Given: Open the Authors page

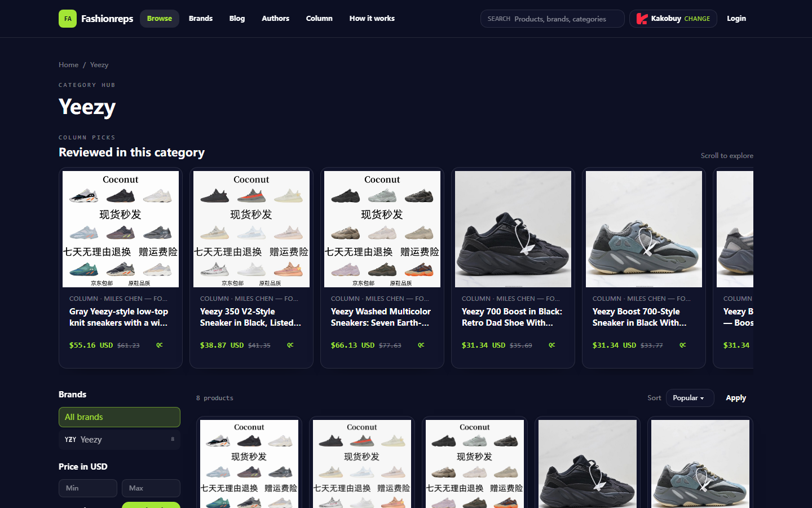Looking at the screenshot, I should (x=275, y=19).
